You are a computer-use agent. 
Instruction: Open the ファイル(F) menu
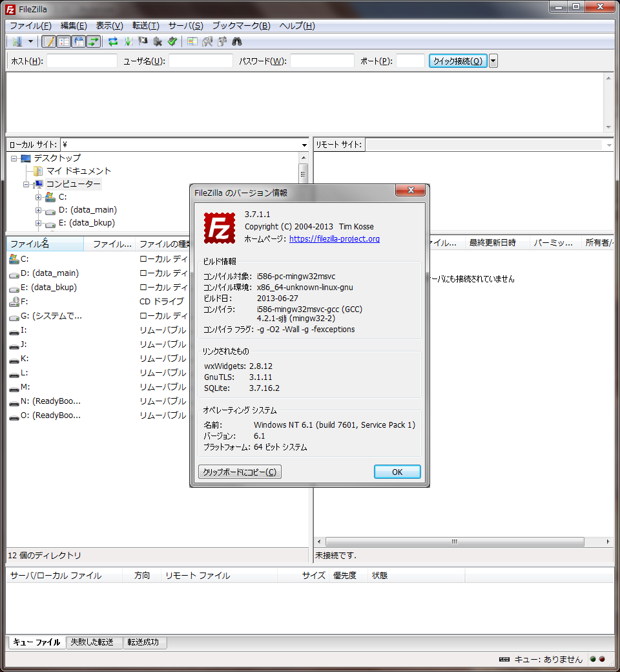[x=30, y=26]
